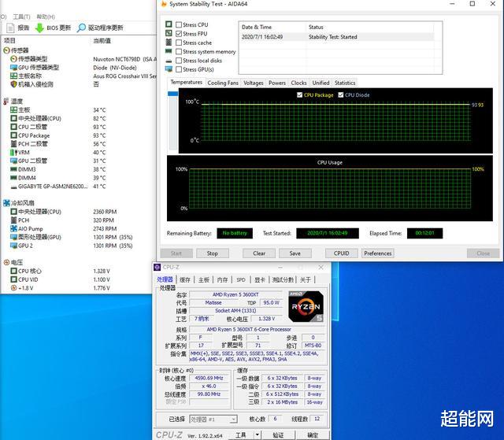This screenshot has width=504, height=440.
Task: Click the Save button
Action: tap(295, 253)
